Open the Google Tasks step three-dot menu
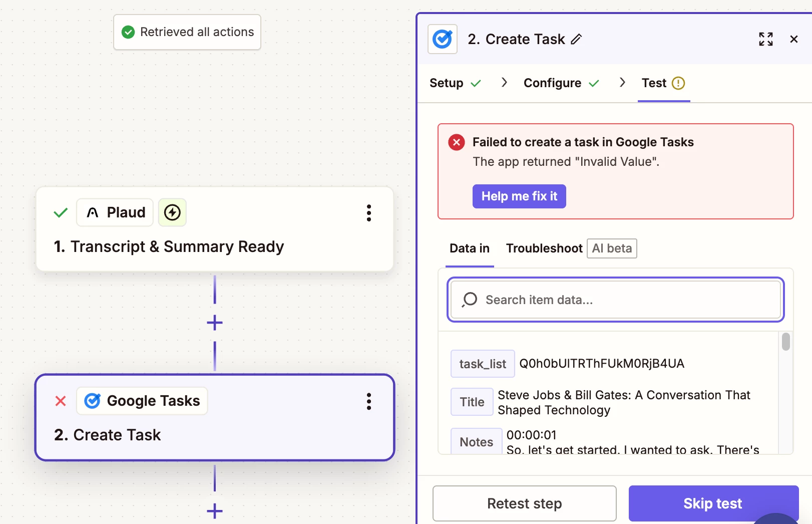This screenshot has height=524, width=812. coord(369,401)
